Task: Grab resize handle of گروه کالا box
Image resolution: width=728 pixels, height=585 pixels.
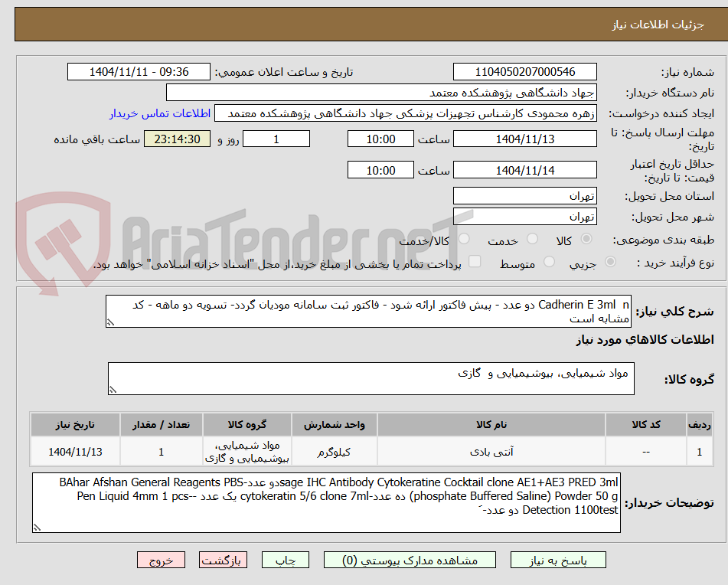Action: point(113,390)
